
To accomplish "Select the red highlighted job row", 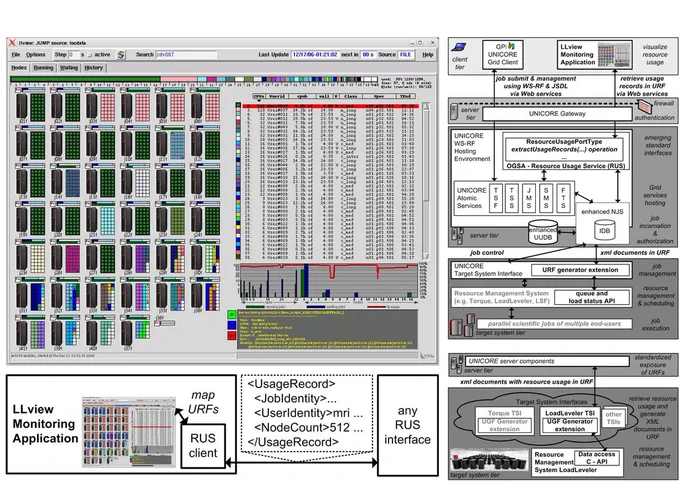I will click(x=330, y=106).
